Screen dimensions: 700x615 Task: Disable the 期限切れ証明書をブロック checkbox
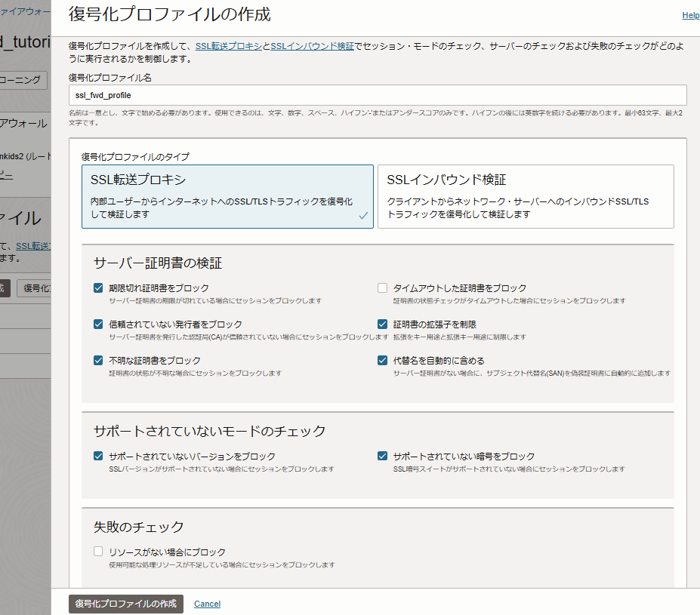pyautogui.click(x=98, y=287)
